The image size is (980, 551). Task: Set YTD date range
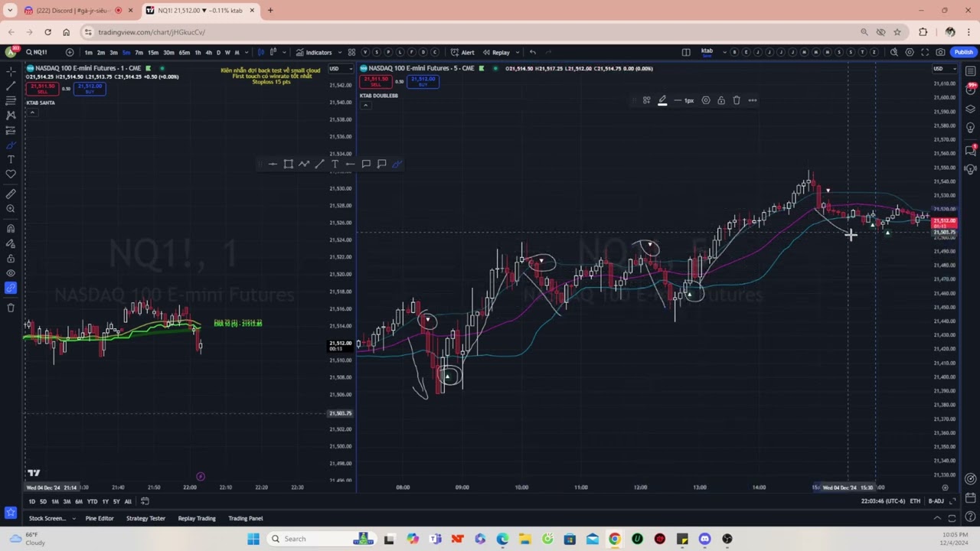pyautogui.click(x=92, y=501)
